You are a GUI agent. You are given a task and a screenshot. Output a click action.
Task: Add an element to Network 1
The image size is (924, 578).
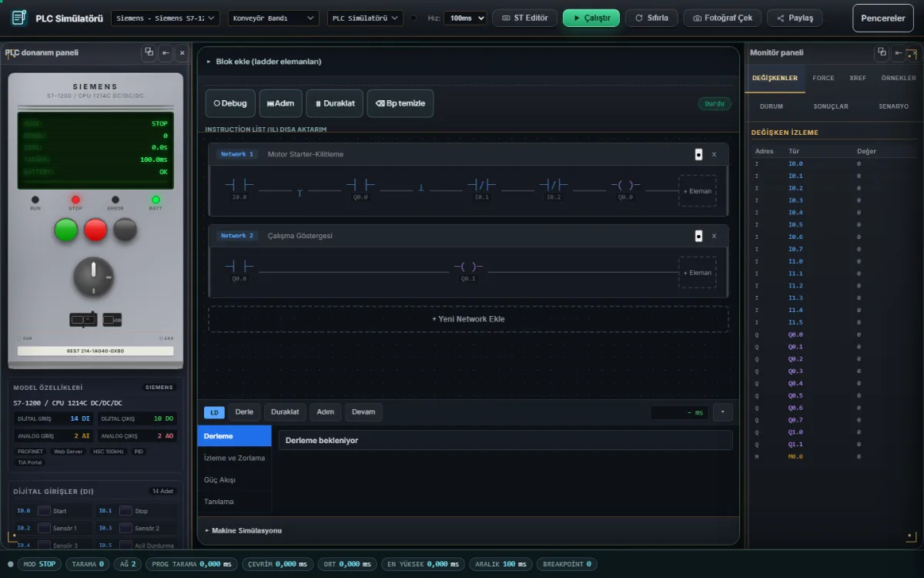pos(698,190)
